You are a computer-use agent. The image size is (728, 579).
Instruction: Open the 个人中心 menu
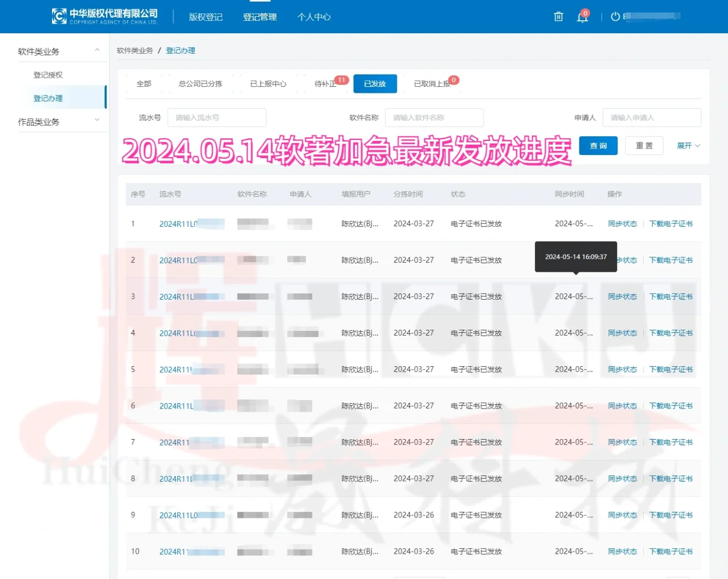(314, 17)
